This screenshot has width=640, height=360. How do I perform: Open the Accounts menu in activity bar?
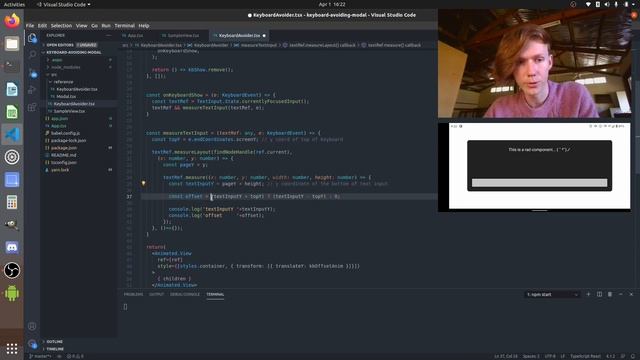pyautogui.click(x=32, y=326)
